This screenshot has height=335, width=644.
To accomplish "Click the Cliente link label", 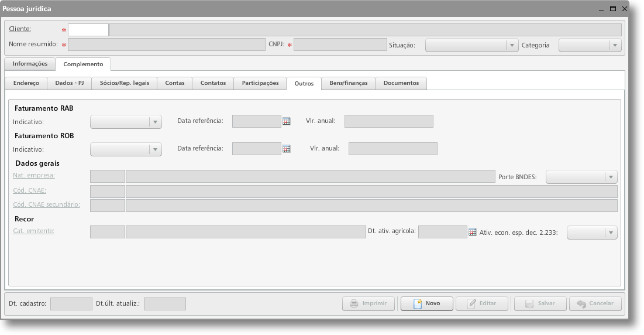I will click(20, 29).
